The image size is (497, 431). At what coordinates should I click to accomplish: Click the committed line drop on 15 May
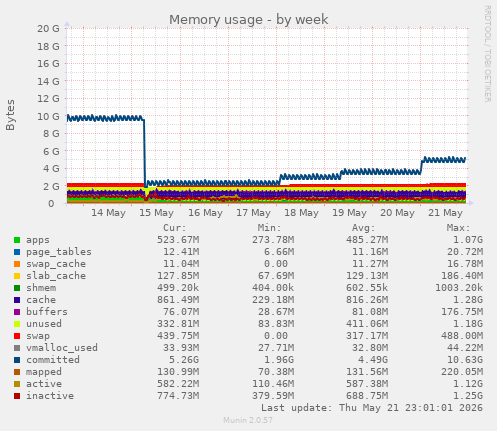[x=145, y=152]
